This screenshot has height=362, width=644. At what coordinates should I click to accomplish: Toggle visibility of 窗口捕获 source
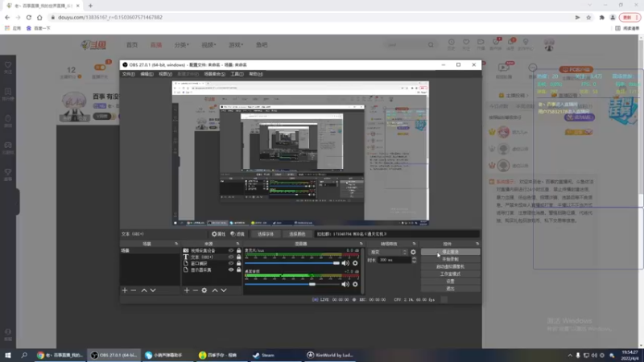(x=231, y=264)
